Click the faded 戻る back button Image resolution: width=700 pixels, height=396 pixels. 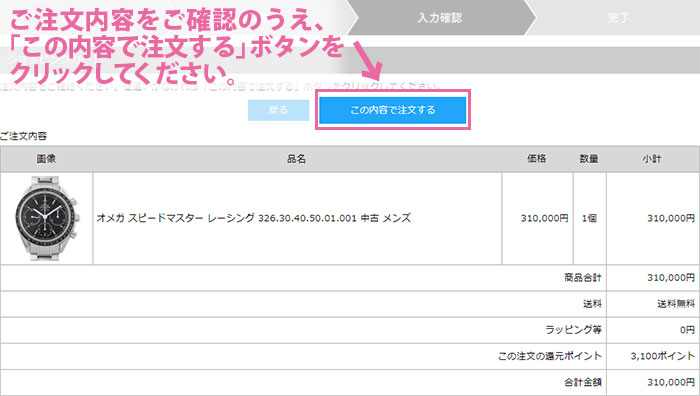(x=279, y=110)
